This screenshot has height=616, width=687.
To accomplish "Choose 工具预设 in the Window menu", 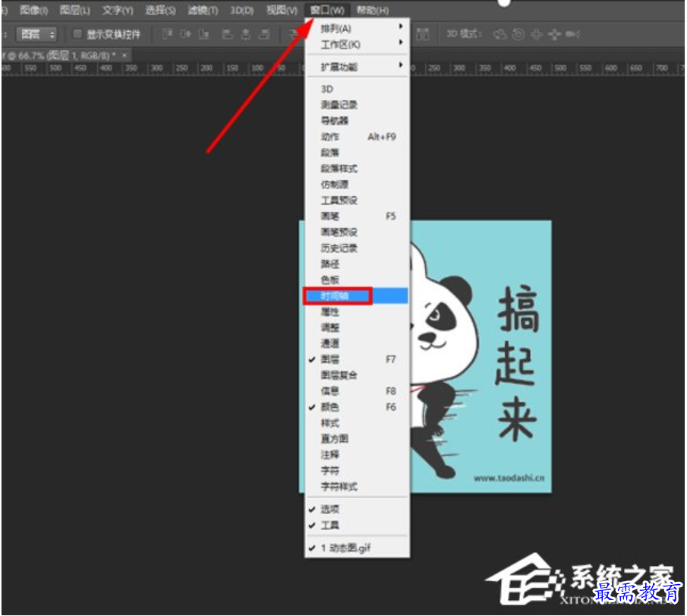I will [357, 201].
